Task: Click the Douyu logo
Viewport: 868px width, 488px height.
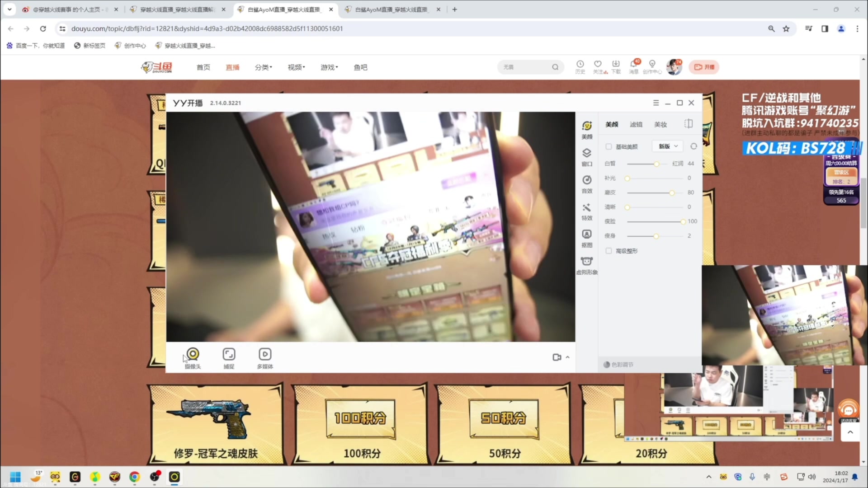Action: [x=156, y=67]
